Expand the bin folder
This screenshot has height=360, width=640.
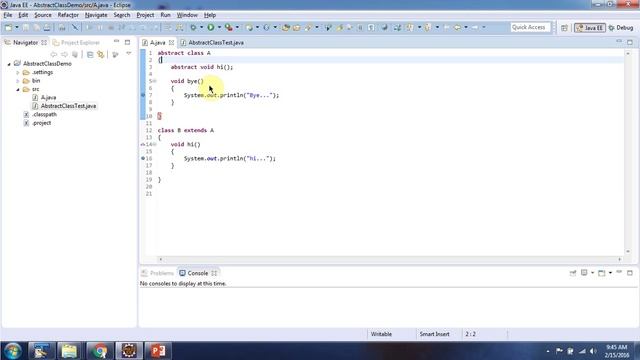(x=18, y=81)
